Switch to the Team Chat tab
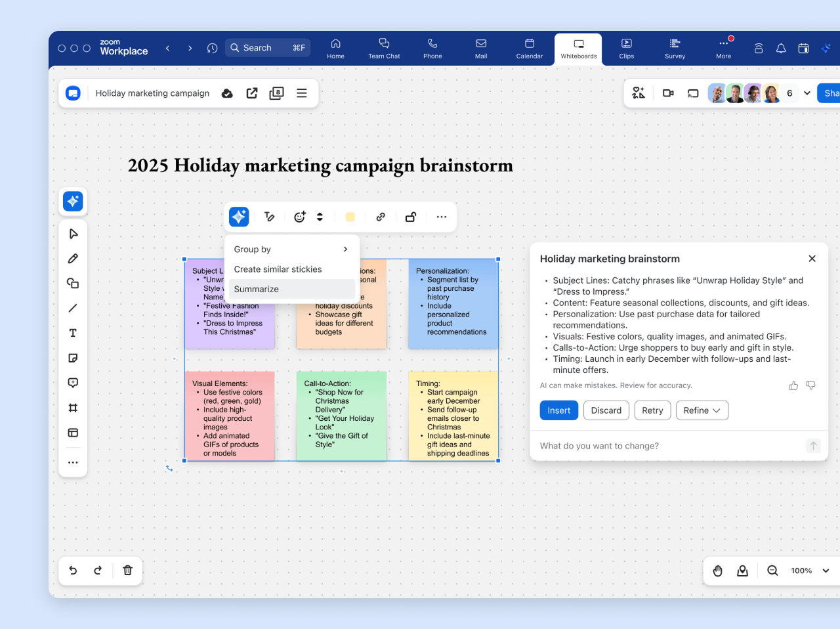The image size is (840, 629). [x=384, y=49]
